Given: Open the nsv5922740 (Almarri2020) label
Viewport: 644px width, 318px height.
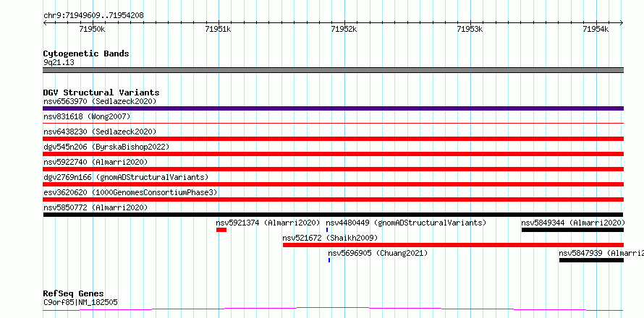Looking at the screenshot, I should [96, 162].
